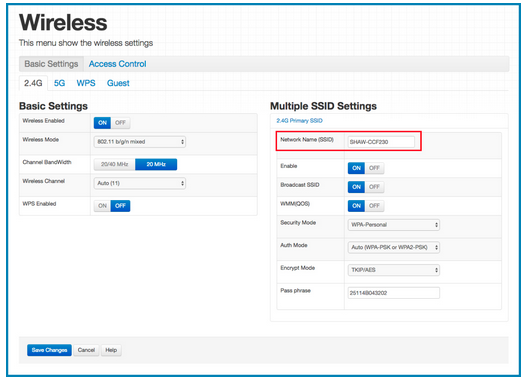Turn Broadcast SSID OFF
The height and width of the screenshot is (382, 526).
[x=374, y=187]
